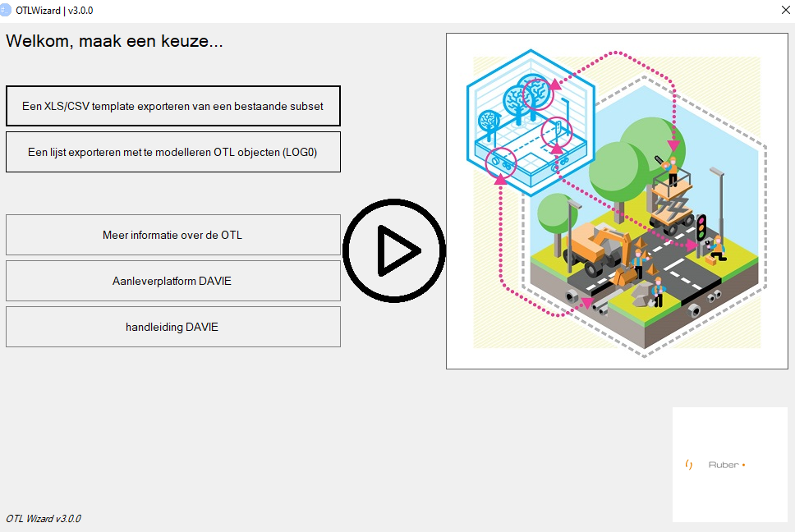The image size is (795, 532).
Task: Click the illustration panel thumbnail
Action: [617, 200]
